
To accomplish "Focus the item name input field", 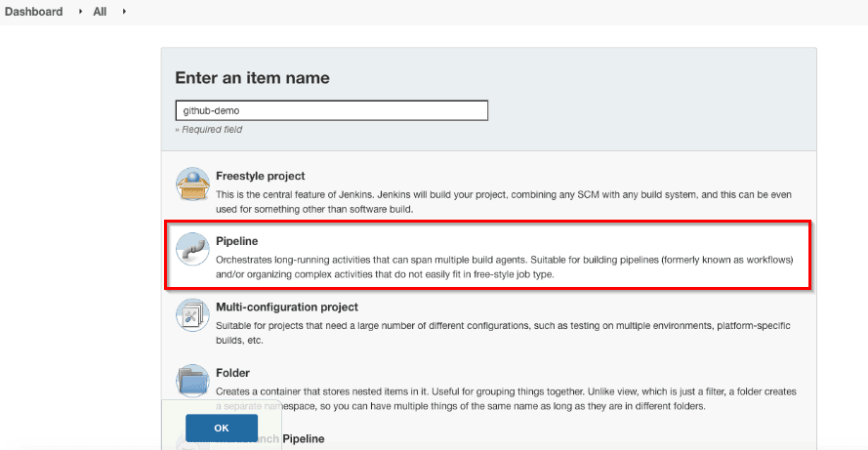I will pos(332,110).
